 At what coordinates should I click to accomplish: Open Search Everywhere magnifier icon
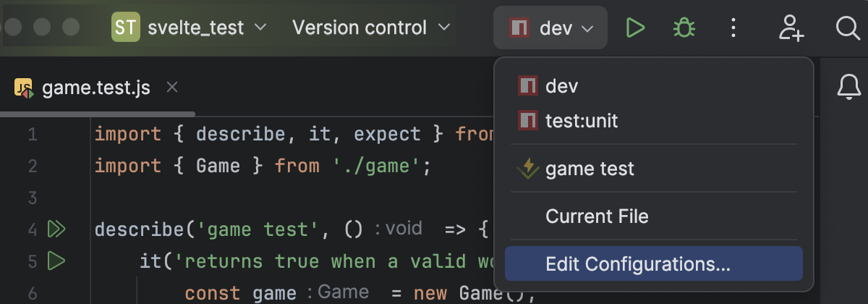[x=847, y=28]
